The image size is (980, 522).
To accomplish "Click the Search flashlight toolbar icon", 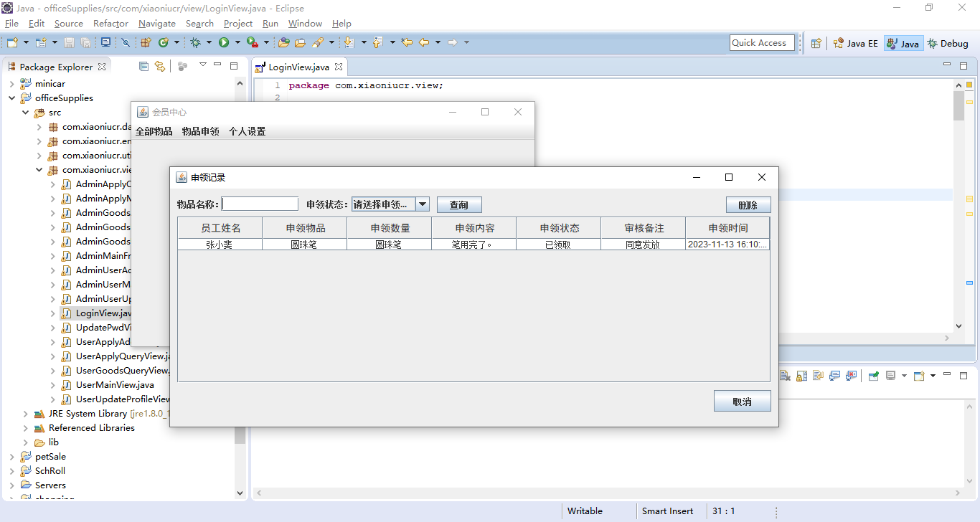I will tap(318, 43).
